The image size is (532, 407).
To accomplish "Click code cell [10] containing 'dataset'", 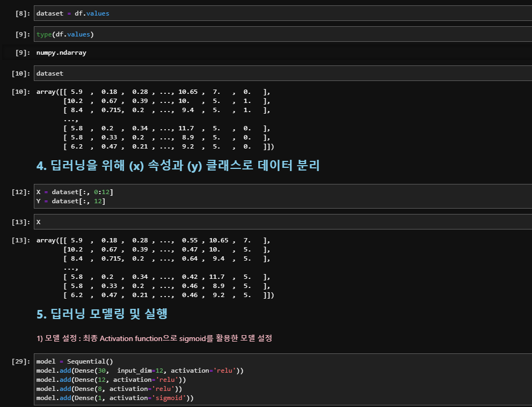I will pos(282,73).
